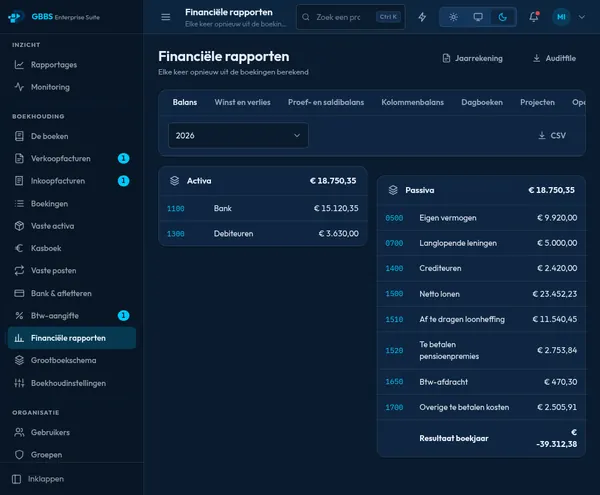Select system theme monitor icon

pos(478,17)
